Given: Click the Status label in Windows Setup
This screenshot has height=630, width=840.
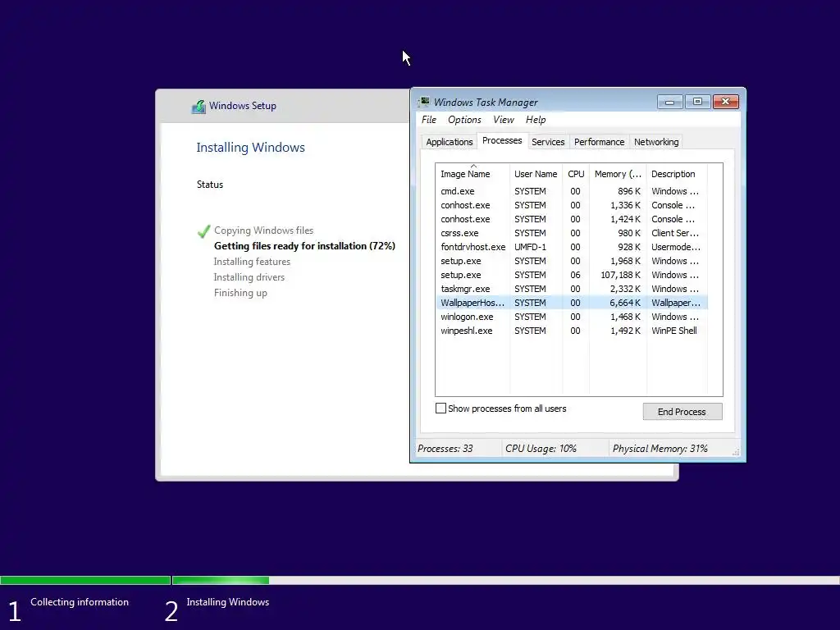Looking at the screenshot, I should [209, 185].
